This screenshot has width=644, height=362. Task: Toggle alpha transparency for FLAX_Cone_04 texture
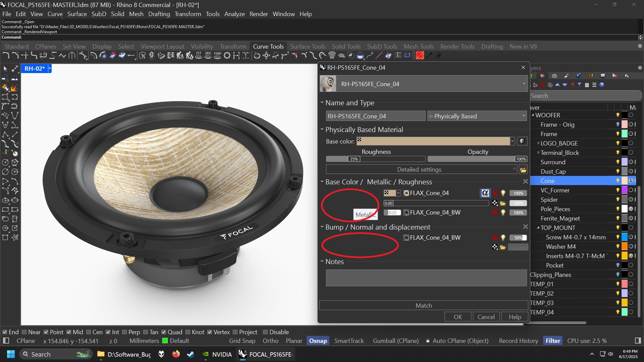485,193
